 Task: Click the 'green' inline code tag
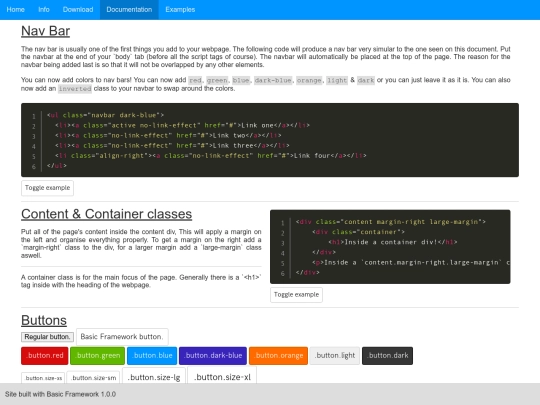coord(217,80)
